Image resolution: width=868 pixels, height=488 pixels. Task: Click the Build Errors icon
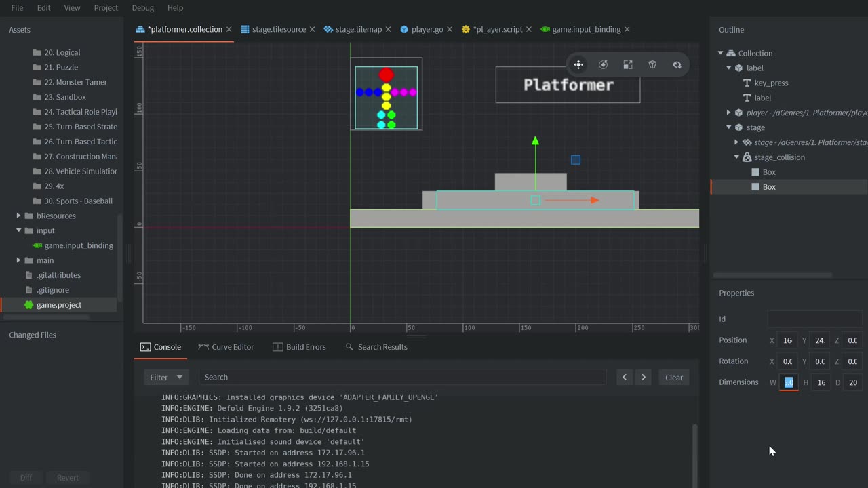coord(277,347)
